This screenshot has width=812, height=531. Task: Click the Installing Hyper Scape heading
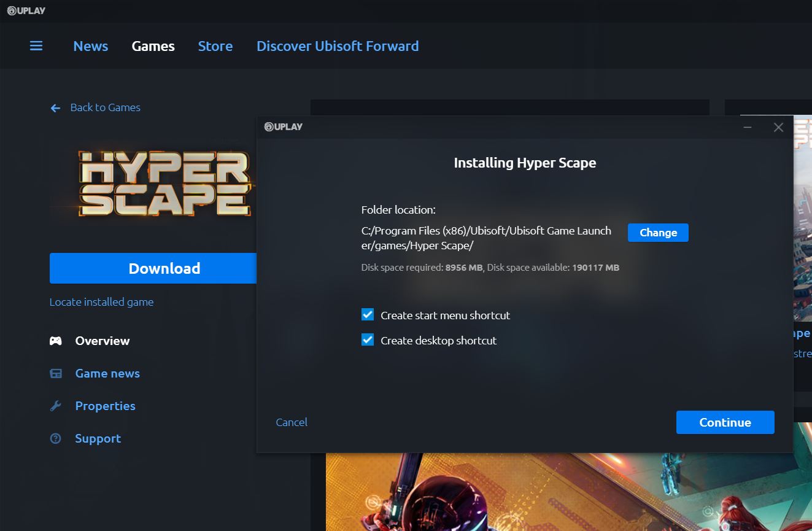(x=525, y=163)
